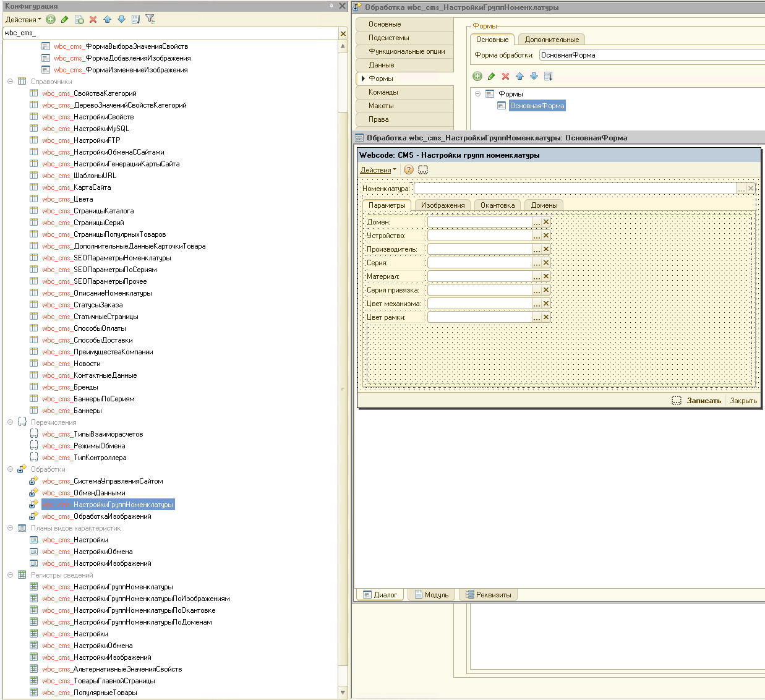Viewport: 765px width, 700px height.
Task: Open the Действия dropdown in Configuration panel
Action: pyautogui.click(x=23, y=19)
